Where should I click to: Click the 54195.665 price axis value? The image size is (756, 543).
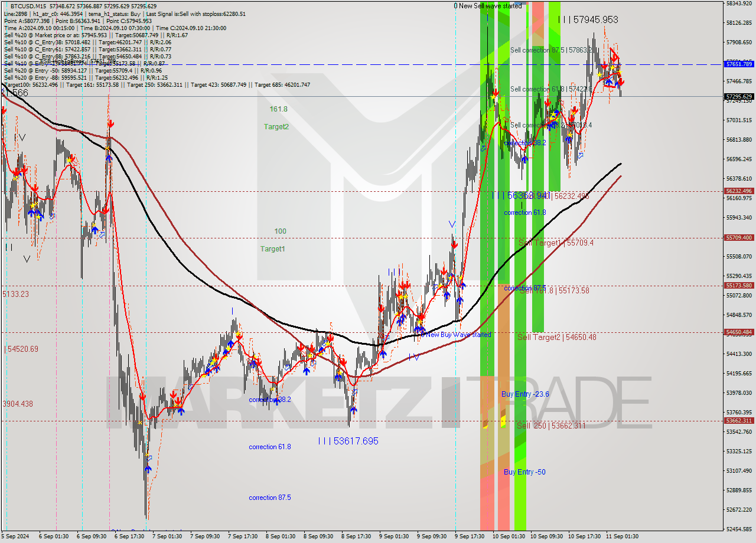tap(739, 373)
